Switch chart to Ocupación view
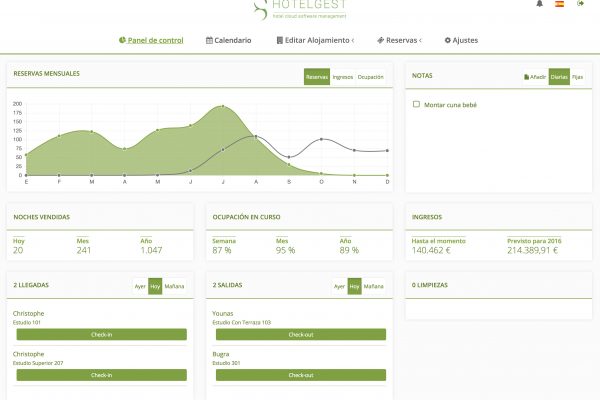Screen dimensions: 600x400 tap(370, 76)
